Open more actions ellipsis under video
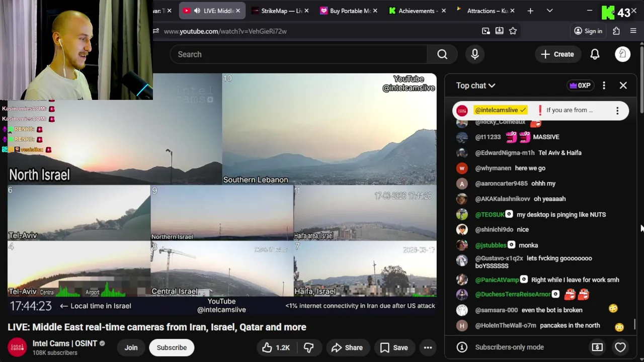The height and width of the screenshot is (362, 644). pyautogui.click(x=428, y=347)
